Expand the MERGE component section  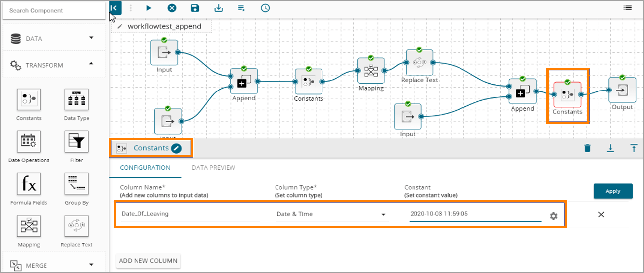coord(91,265)
